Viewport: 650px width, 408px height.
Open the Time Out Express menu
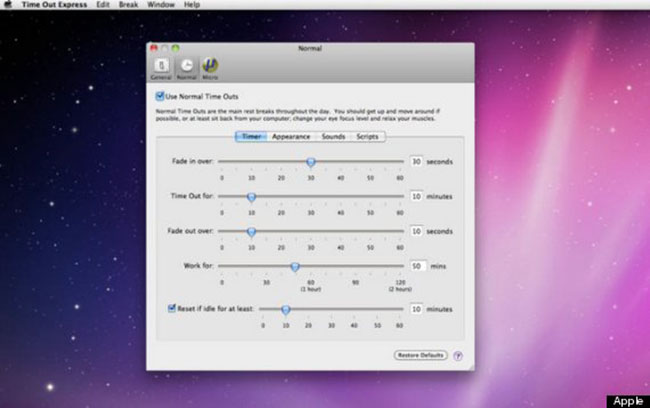54,5
